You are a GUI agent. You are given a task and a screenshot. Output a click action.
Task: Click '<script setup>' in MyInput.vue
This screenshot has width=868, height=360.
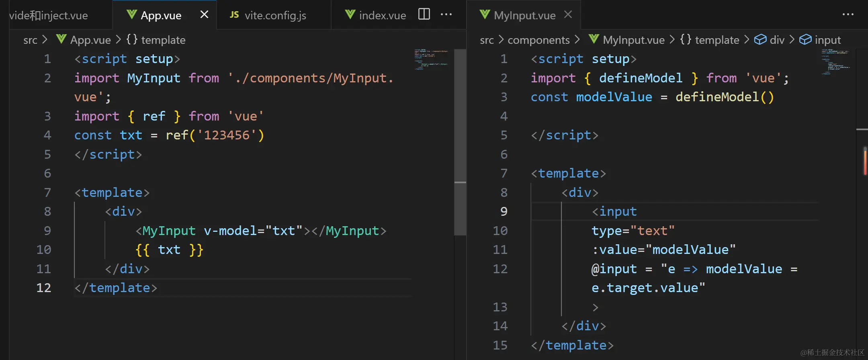click(583, 59)
